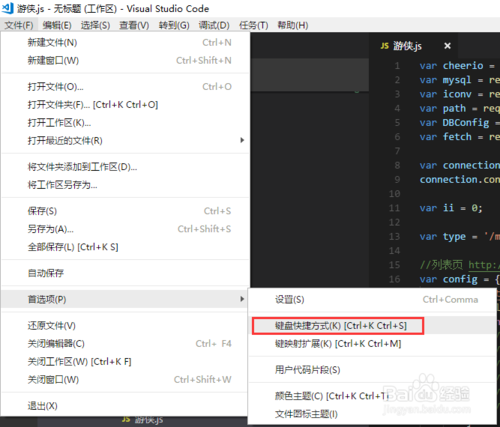Click code line 'var path'
The width and height of the screenshot is (500, 427).
pos(460,109)
